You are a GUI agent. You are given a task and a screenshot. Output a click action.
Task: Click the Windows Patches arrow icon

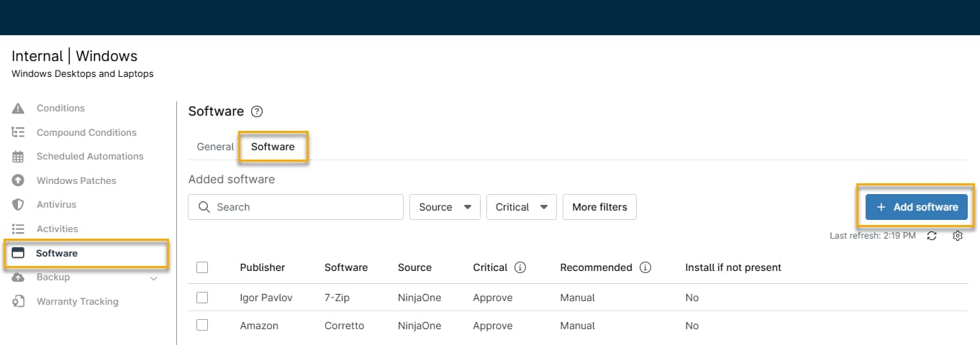[19, 180]
